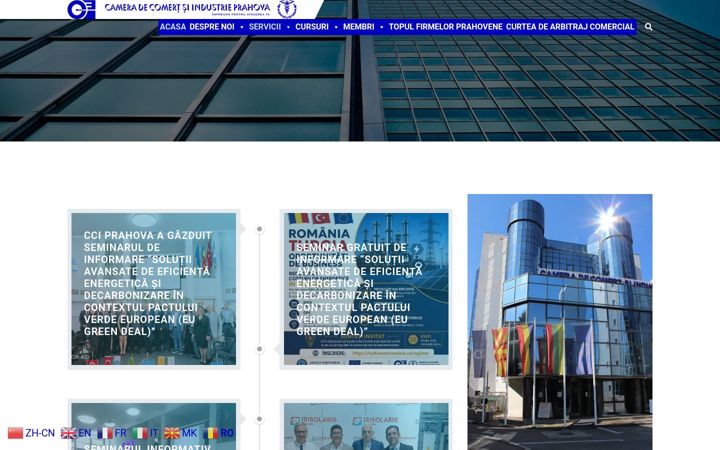Click the CCI Prahova logo emblem
The width and height of the screenshot is (720, 450).
(x=81, y=9)
